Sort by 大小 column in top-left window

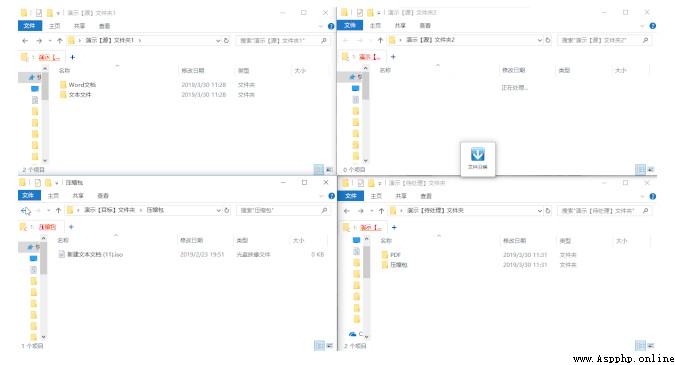click(x=300, y=71)
